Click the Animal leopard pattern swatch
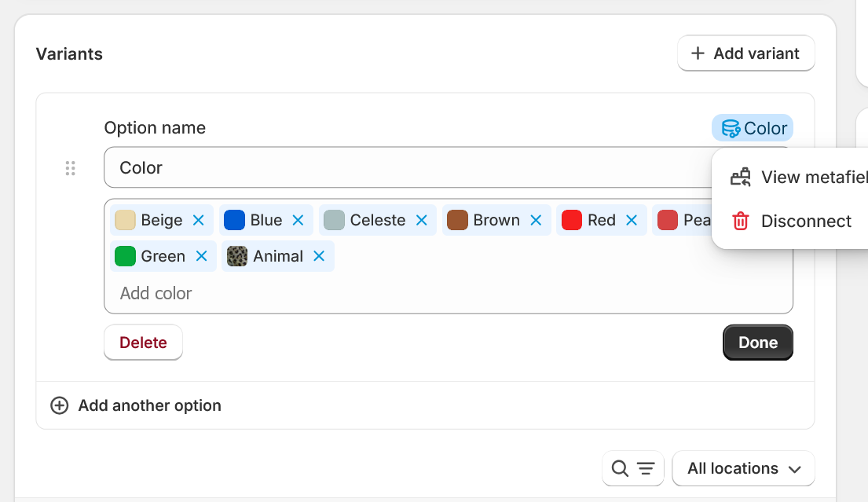Screen dimensions: 868x502 point(237,257)
